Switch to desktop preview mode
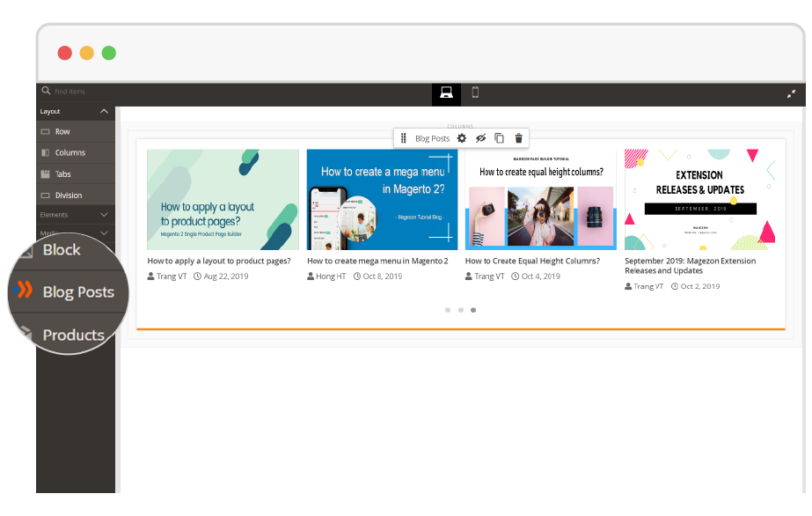The image size is (812, 516). point(446,93)
